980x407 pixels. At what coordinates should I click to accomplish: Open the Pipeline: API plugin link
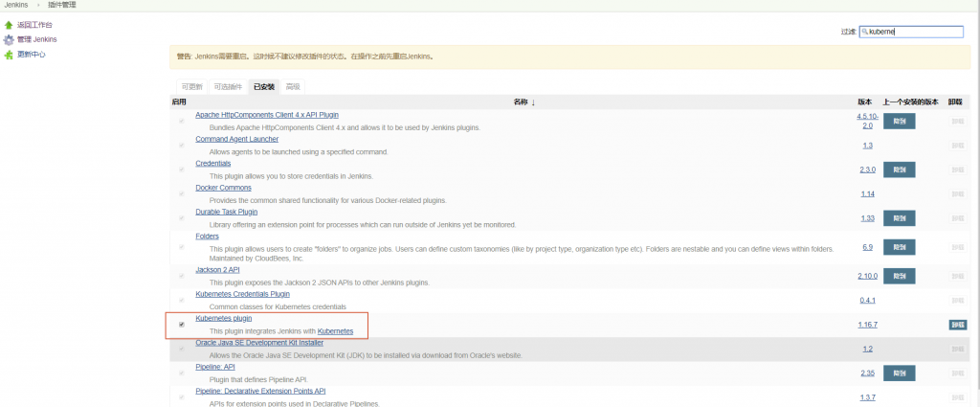click(x=215, y=367)
